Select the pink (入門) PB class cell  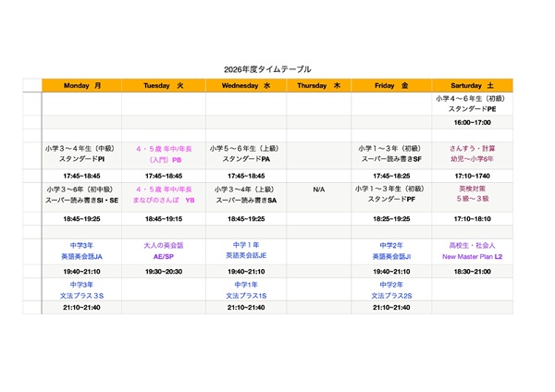click(164, 154)
